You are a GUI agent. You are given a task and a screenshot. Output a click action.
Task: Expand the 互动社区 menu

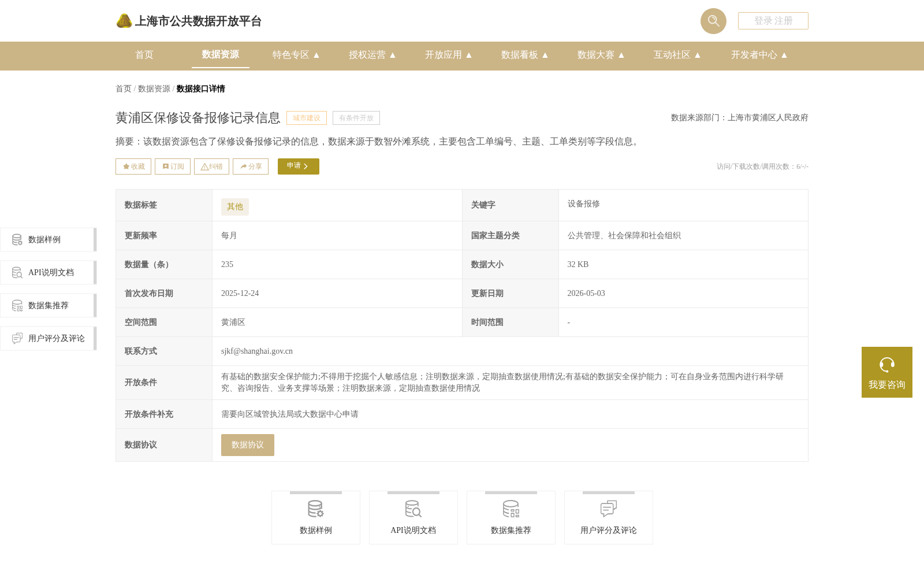(x=677, y=55)
